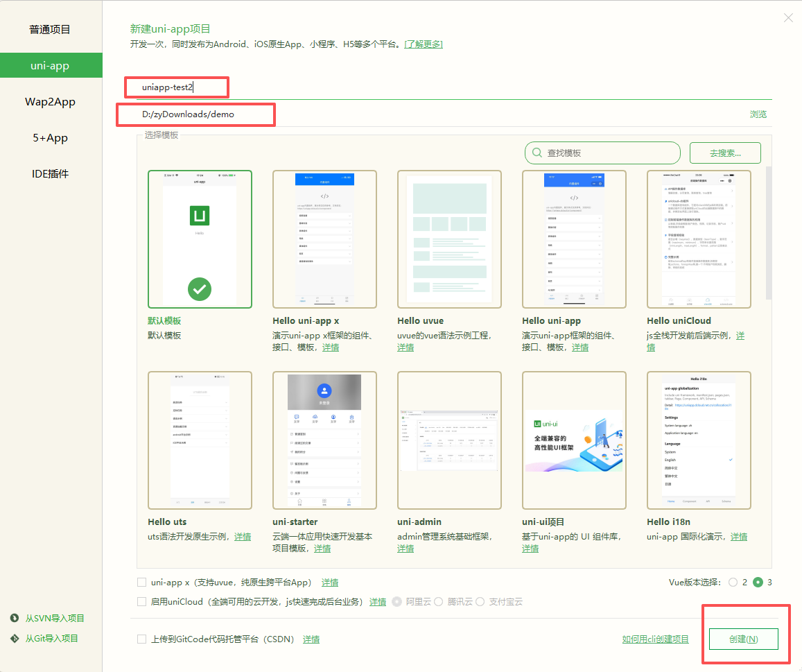Select the 默认模板 template thumbnail
Viewport: 802px width, 672px height.
(200, 239)
